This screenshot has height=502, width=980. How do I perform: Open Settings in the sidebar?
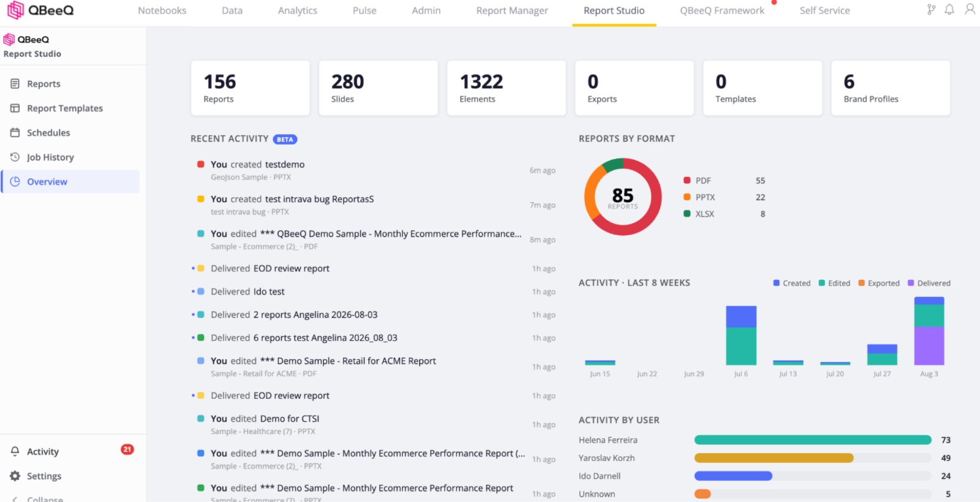(70, 476)
